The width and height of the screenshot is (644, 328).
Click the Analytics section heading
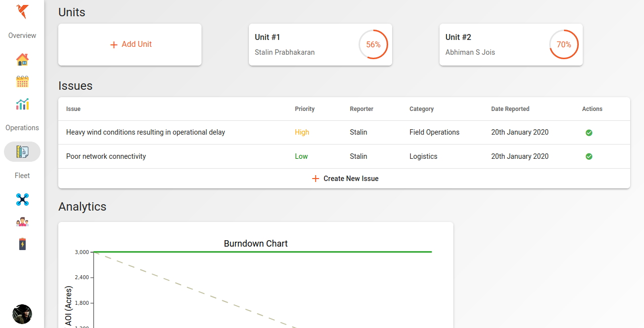point(82,207)
